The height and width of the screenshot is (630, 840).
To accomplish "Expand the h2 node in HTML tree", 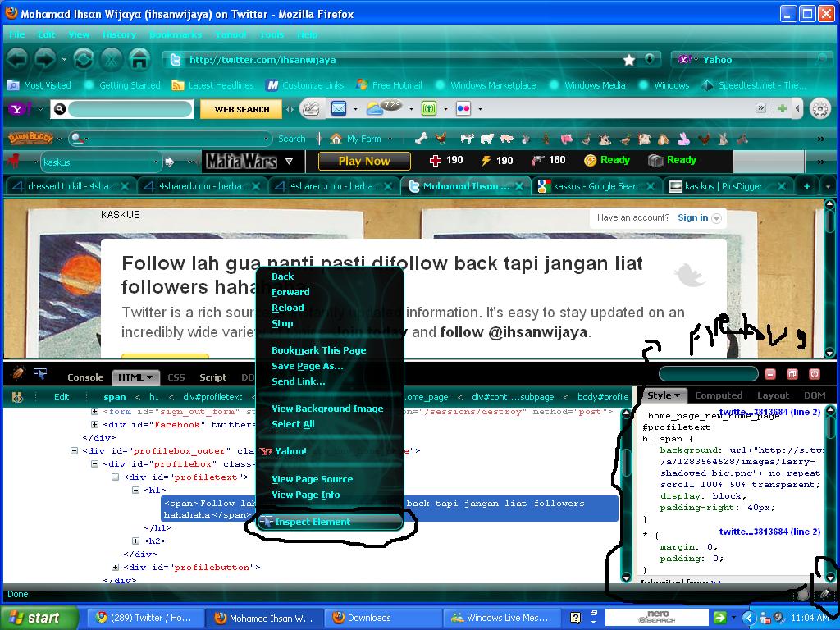I will pos(135,541).
